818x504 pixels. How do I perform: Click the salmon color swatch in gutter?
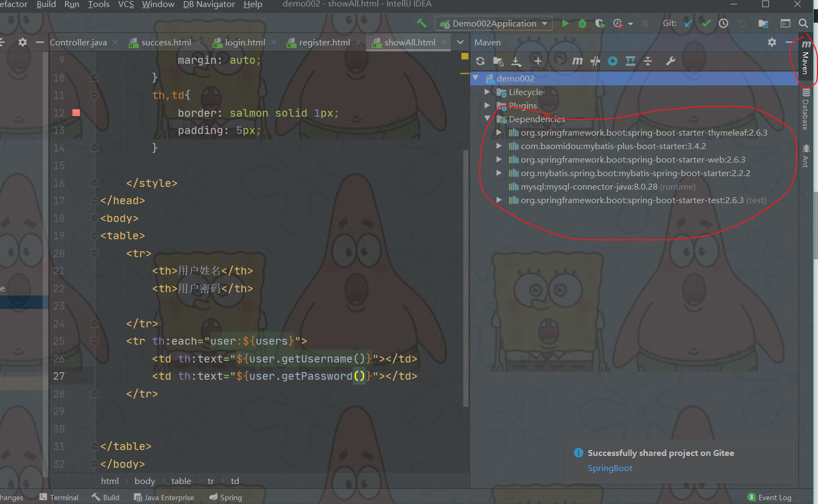[76, 112]
